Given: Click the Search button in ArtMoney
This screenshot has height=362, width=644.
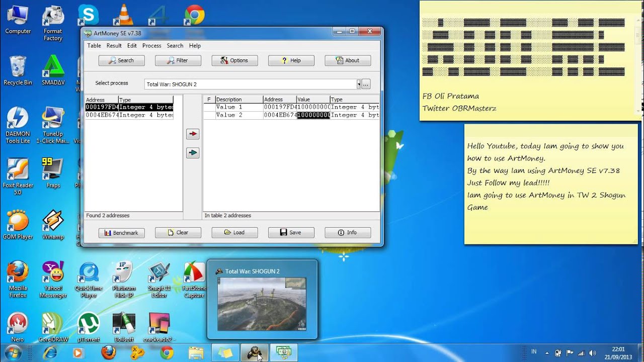Looking at the screenshot, I should 121,60.
